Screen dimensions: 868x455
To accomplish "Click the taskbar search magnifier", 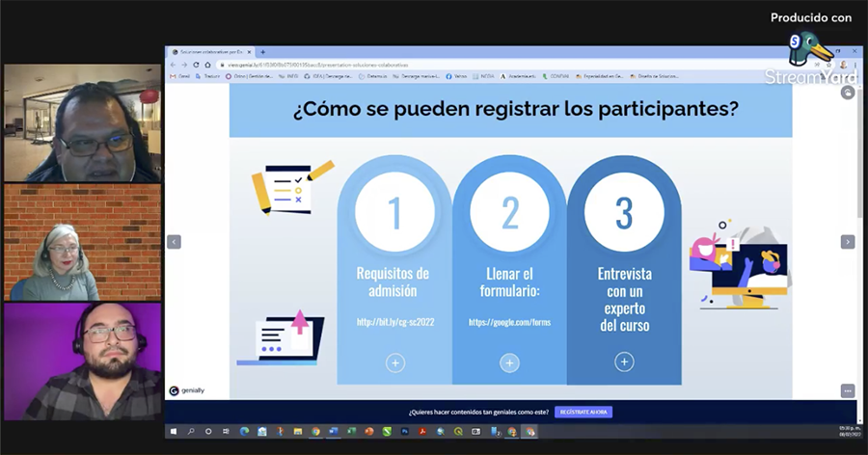I will point(191,431).
